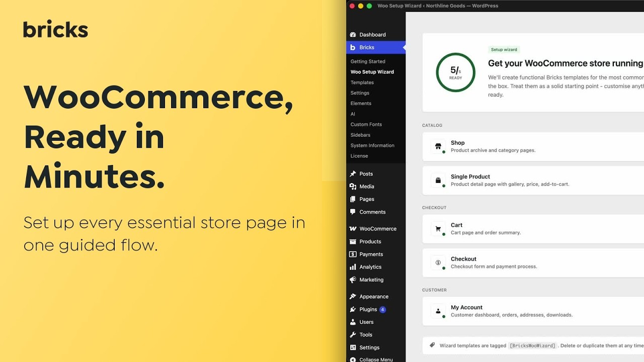Click "Customer dashboard, orders, addresses, downloads." text
The width and height of the screenshot is (644, 362).
[512, 315]
